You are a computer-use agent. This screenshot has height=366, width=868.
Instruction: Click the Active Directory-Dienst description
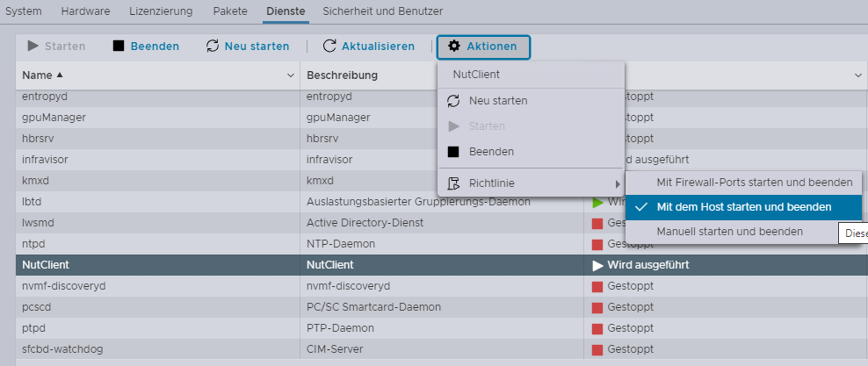(365, 223)
